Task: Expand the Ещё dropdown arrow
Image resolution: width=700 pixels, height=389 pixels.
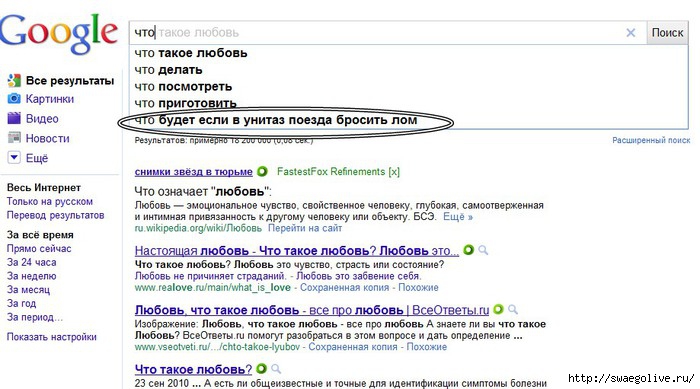Action: (14, 158)
